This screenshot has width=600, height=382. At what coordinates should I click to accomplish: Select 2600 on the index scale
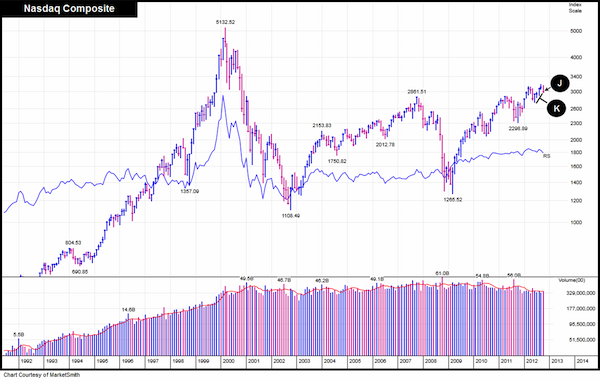pyautogui.click(x=576, y=109)
